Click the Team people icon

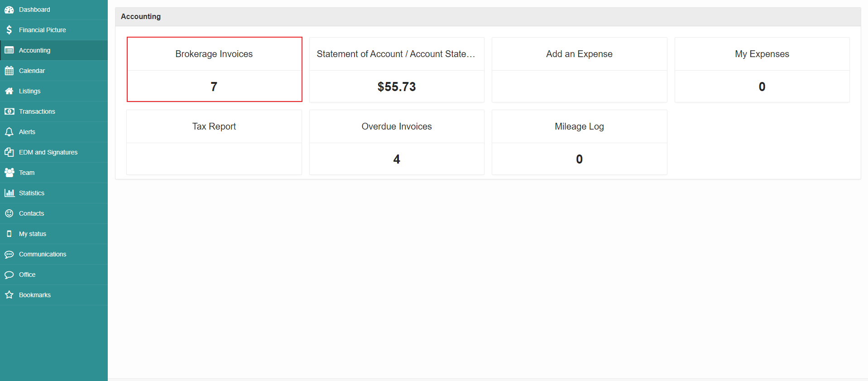(9, 173)
